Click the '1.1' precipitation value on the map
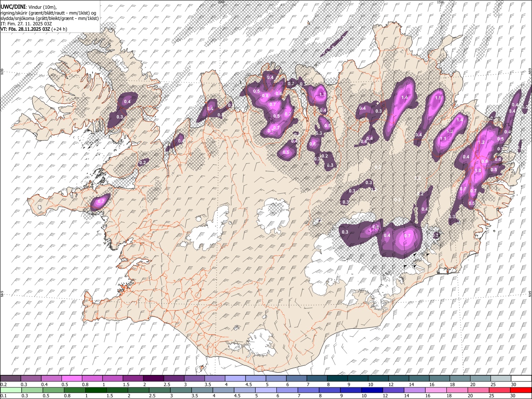532x399 pixels. coord(443,139)
